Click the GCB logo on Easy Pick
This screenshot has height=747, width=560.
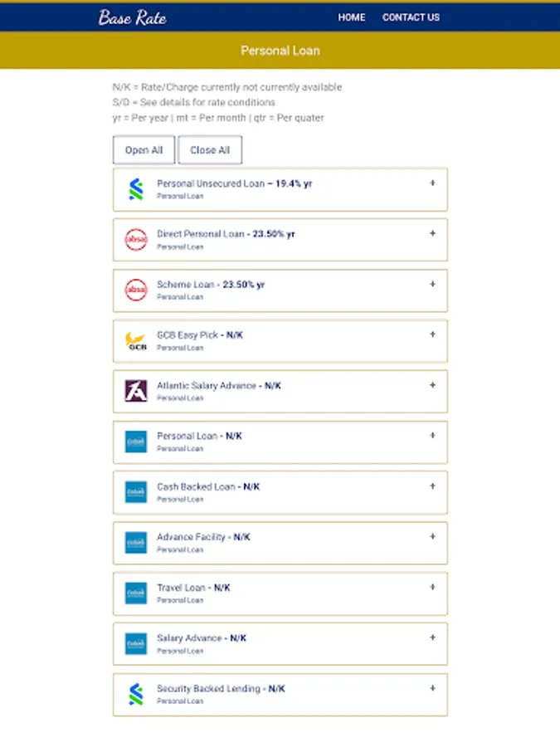pos(136,340)
